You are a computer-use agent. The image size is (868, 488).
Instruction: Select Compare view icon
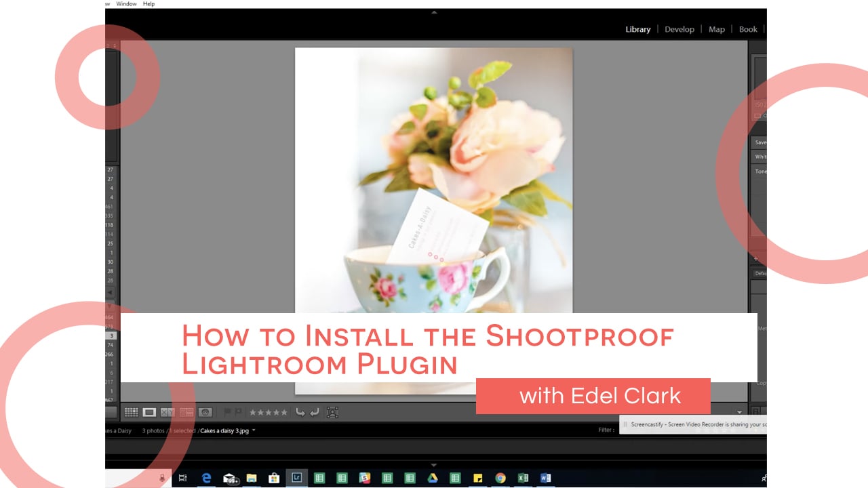pyautogui.click(x=167, y=412)
